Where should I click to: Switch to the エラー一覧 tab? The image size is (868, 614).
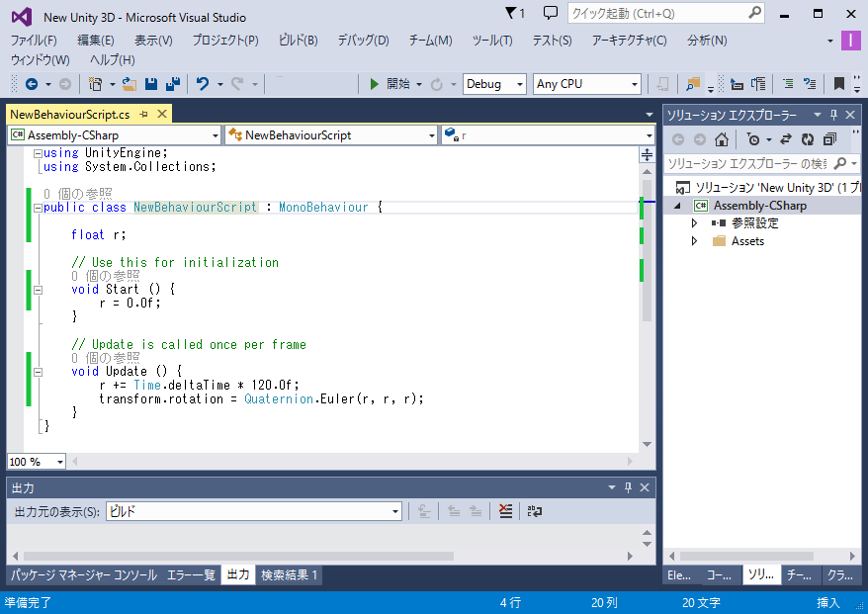191,575
